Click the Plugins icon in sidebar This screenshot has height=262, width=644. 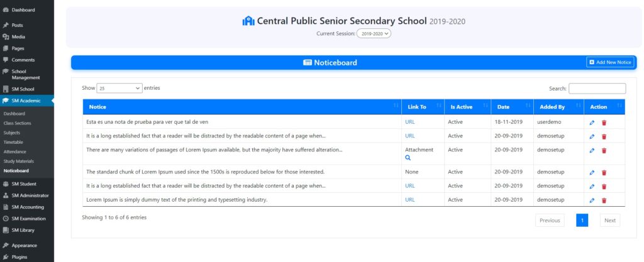(6, 256)
